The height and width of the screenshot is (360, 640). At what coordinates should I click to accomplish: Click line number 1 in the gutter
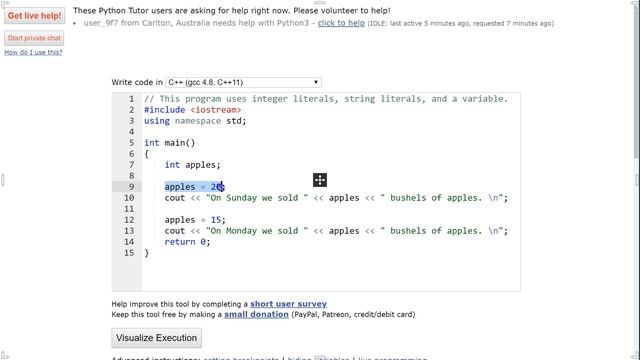click(x=131, y=99)
